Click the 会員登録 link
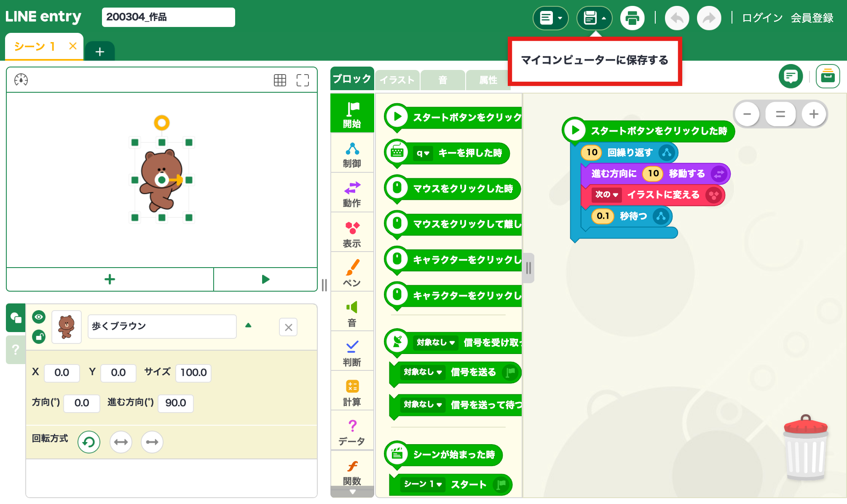 click(812, 18)
